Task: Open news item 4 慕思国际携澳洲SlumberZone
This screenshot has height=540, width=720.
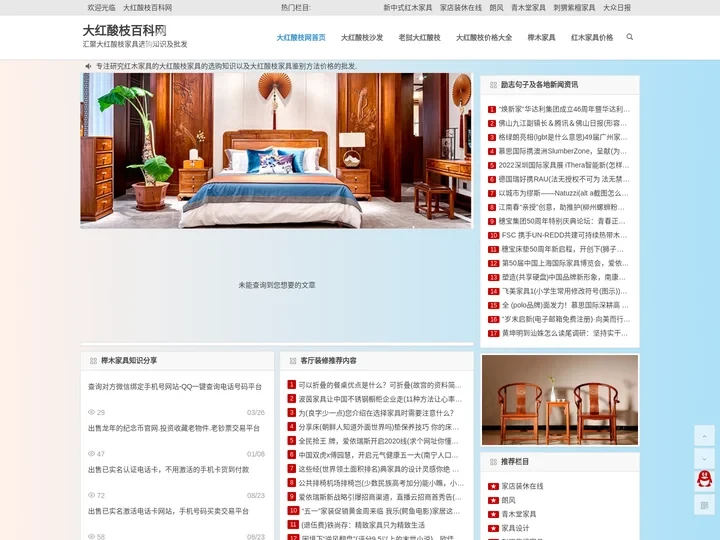Action: (x=562, y=151)
